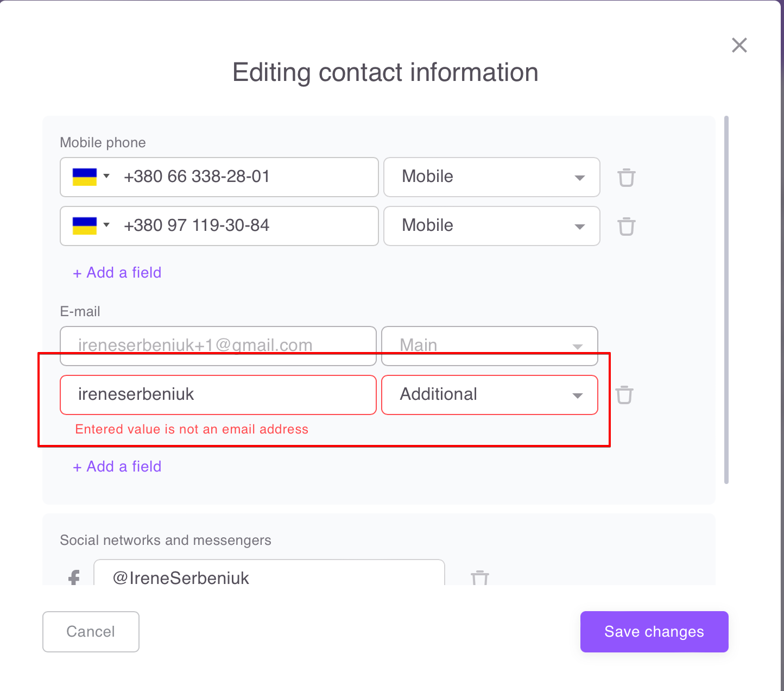Click the +380 66 338-28-01 phone input
This screenshot has width=784, height=691.
pyautogui.click(x=244, y=177)
